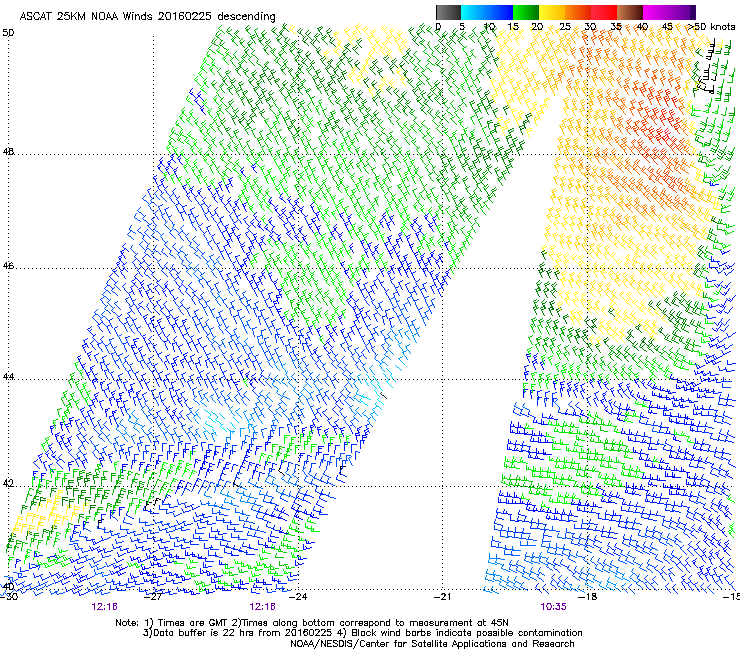Viewport: 740px width, 650px height.
Task: Click the '45' legend scale label
Action: [x=667, y=27]
